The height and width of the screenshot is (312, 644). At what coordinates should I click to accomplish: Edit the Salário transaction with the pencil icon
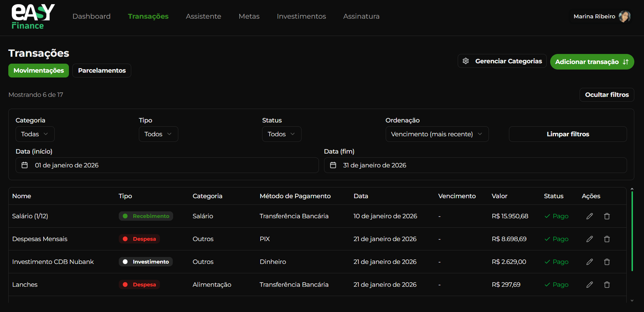[x=590, y=216]
